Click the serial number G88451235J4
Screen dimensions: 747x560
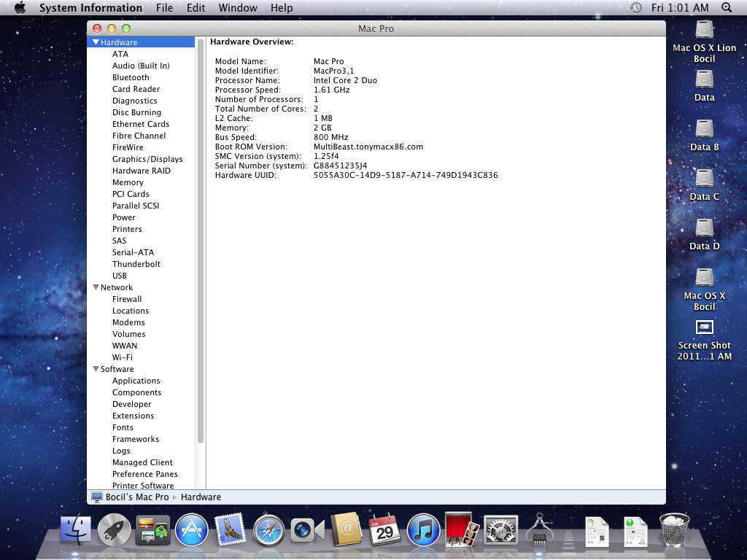(340, 166)
